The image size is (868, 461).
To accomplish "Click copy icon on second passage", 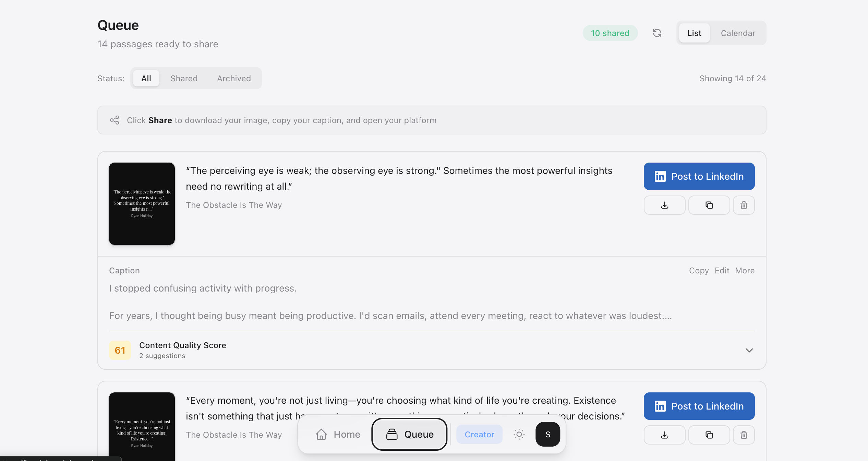I will [x=709, y=435].
